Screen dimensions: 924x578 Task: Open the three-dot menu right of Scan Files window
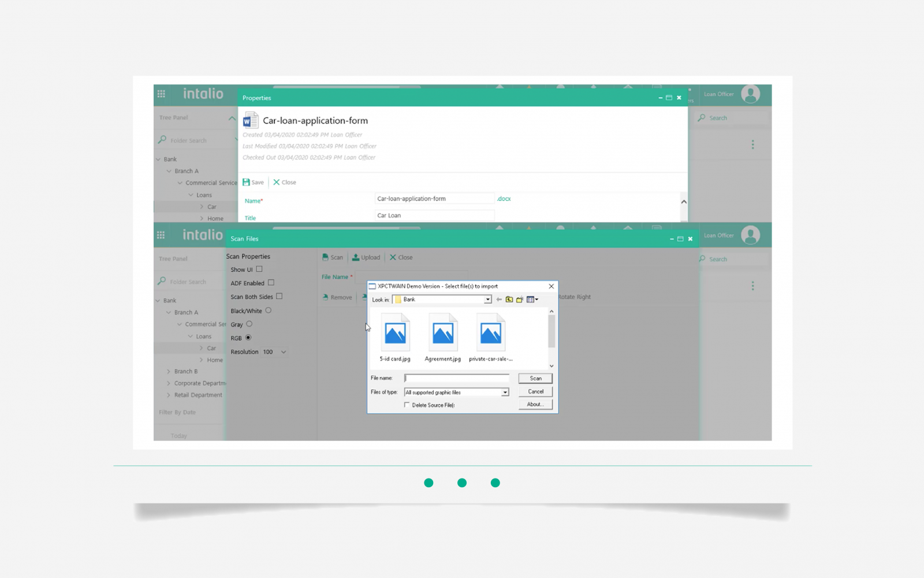click(x=752, y=286)
